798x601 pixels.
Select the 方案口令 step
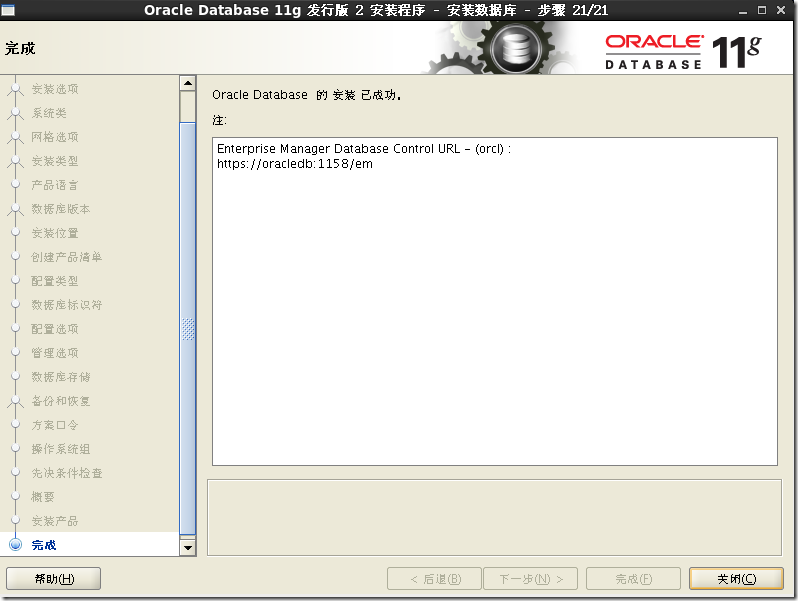coord(55,425)
